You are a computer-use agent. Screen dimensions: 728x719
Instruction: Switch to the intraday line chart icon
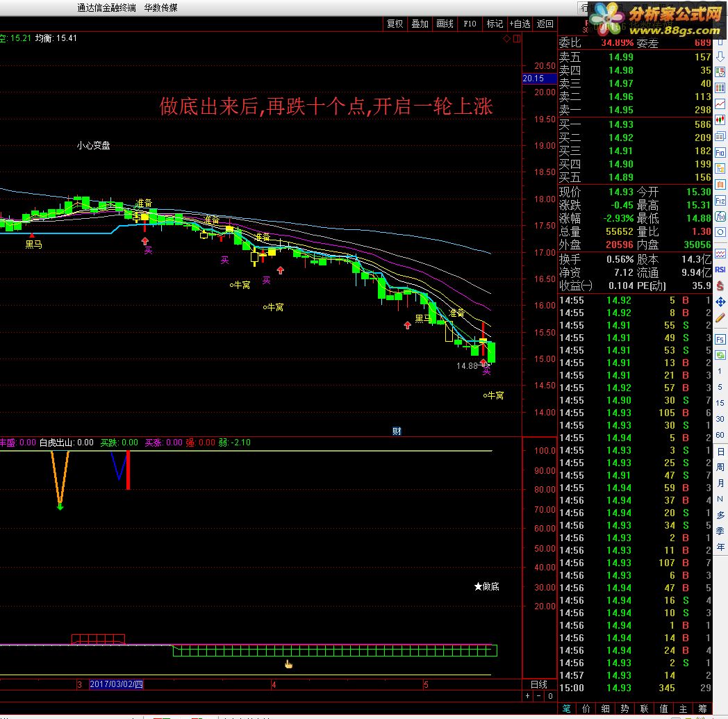tap(720, 104)
